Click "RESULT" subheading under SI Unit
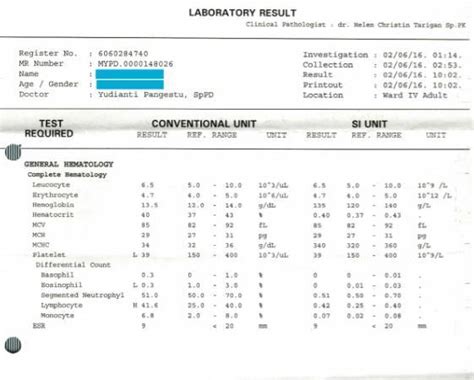Image resolution: width=474 pixels, height=380 pixels. pyautogui.click(x=321, y=135)
